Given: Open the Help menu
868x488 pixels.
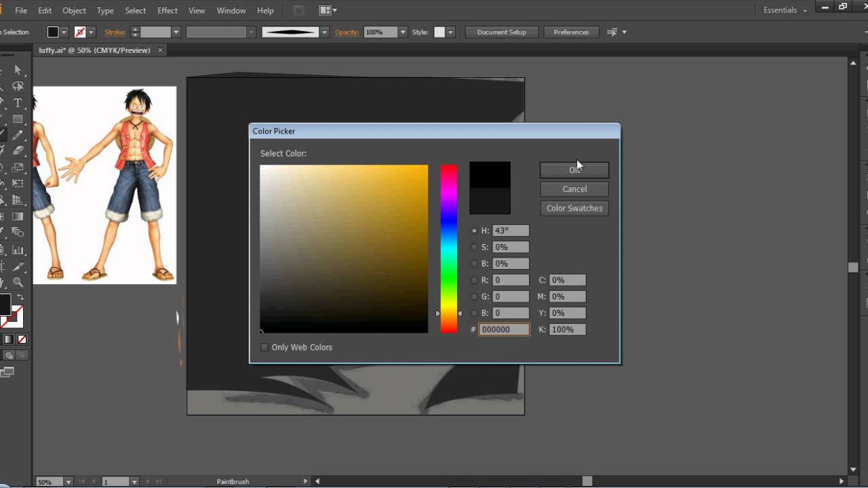Looking at the screenshot, I should coord(265,10).
